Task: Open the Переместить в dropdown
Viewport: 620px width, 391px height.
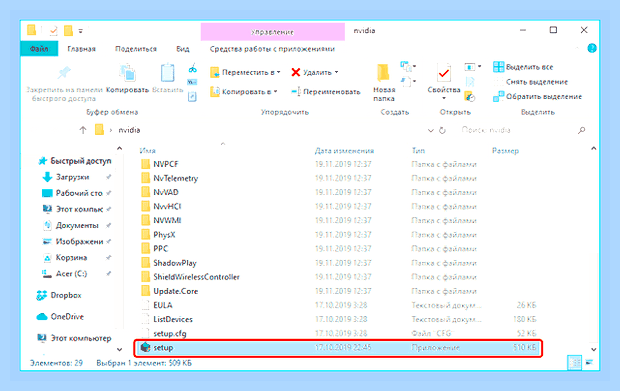Action: (245, 72)
